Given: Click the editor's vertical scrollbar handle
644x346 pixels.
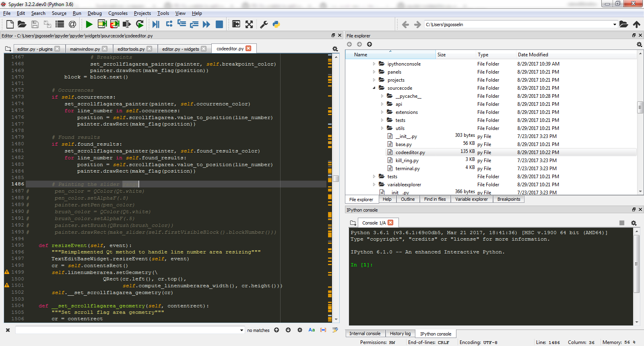Looking at the screenshot, I should (x=336, y=179).
